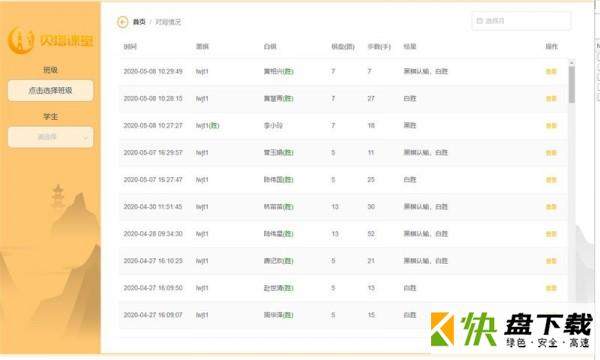Click the 对局情况 breadcrumb text
Image resolution: width=600 pixels, height=360 pixels.
(168, 22)
